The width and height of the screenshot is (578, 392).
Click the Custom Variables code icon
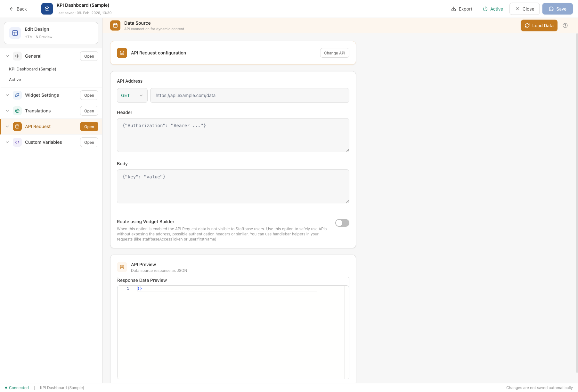point(17,142)
